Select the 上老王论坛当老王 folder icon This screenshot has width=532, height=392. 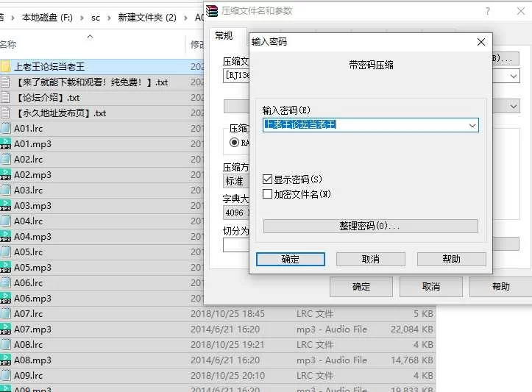point(5,66)
